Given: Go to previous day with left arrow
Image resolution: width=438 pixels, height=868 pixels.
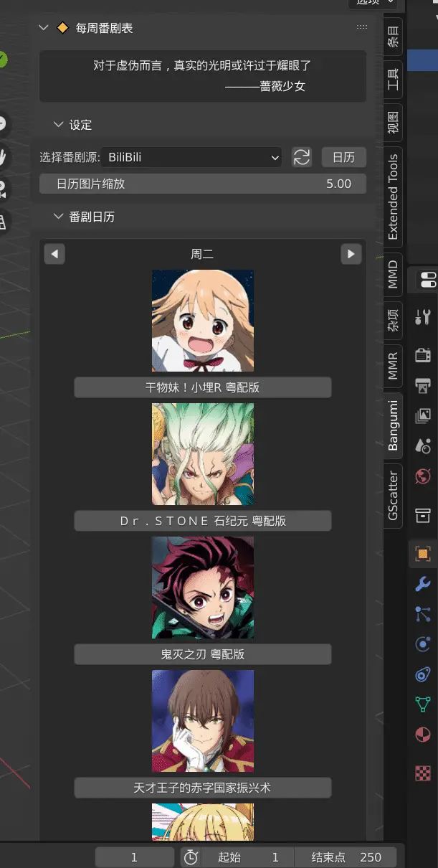Looking at the screenshot, I should click(54, 254).
